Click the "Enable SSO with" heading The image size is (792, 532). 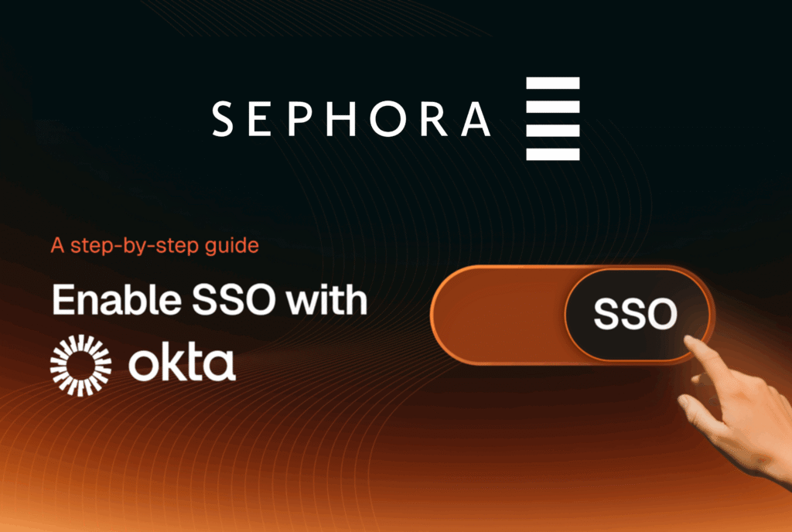click(x=209, y=299)
